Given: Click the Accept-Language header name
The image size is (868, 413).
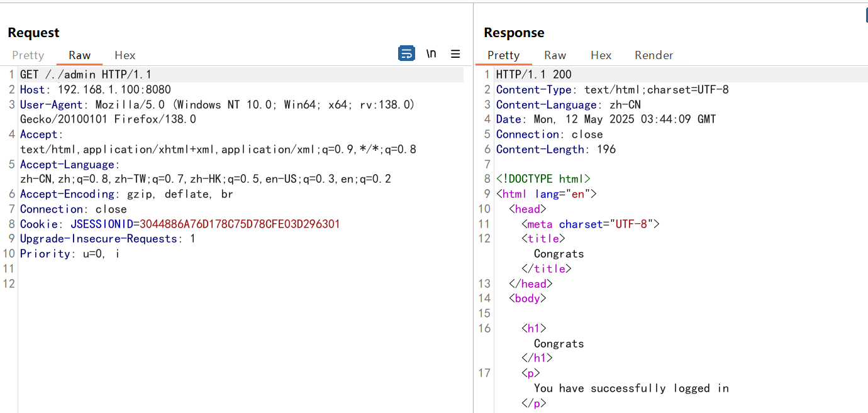Looking at the screenshot, I should [67, 165].
